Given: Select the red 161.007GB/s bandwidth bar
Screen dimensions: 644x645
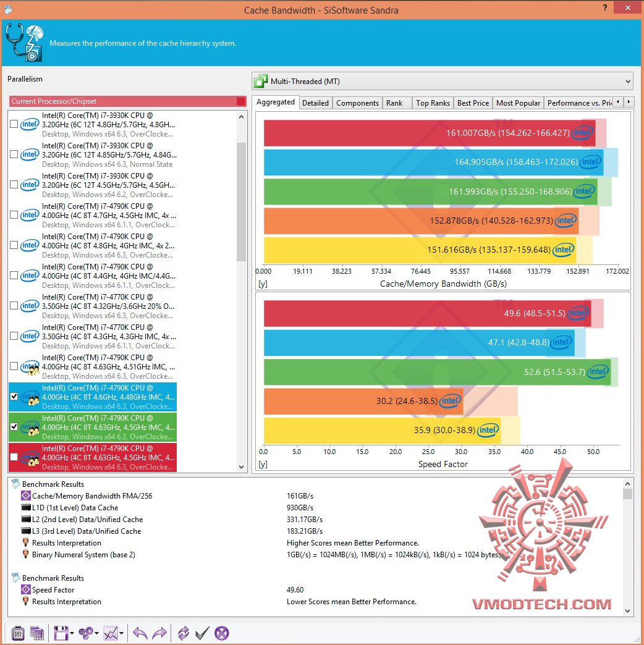Looking at the screenshot, I should click(x=429, y=133).
